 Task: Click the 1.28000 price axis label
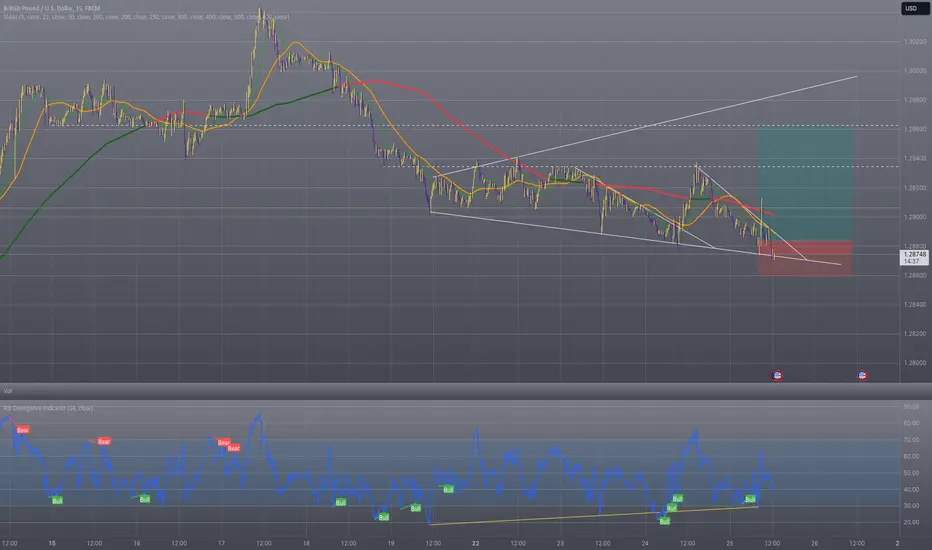[914, 363]
